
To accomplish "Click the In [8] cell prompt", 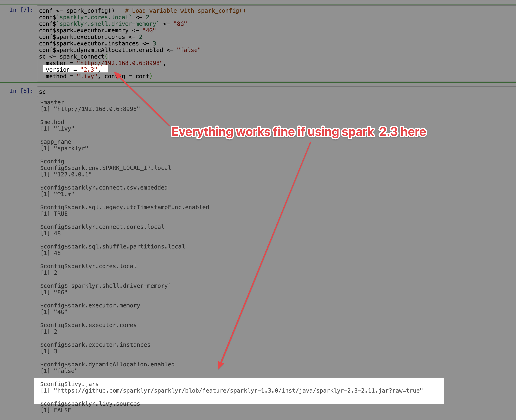I will (21, 91).
